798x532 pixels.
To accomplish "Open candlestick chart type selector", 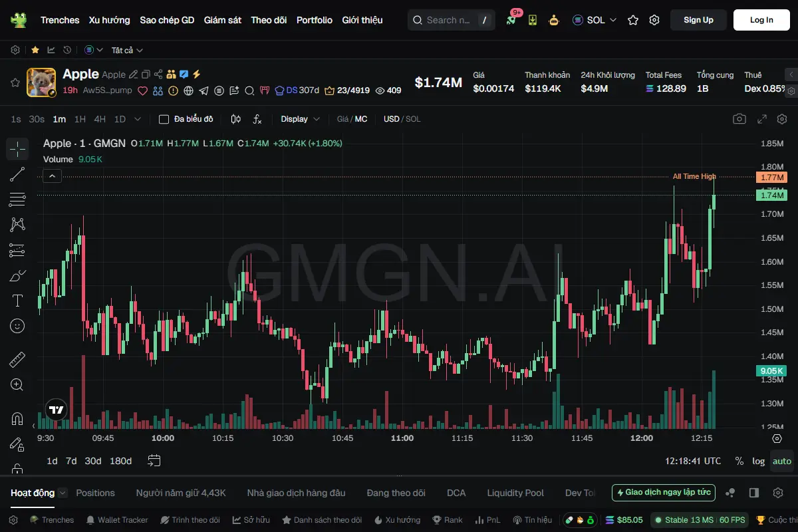I will click(x=235, y=119).
